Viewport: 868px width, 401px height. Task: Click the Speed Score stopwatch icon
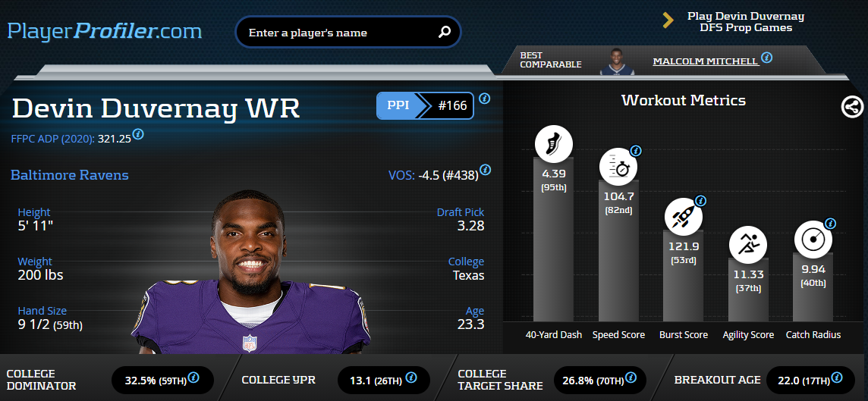coord(618,166)
